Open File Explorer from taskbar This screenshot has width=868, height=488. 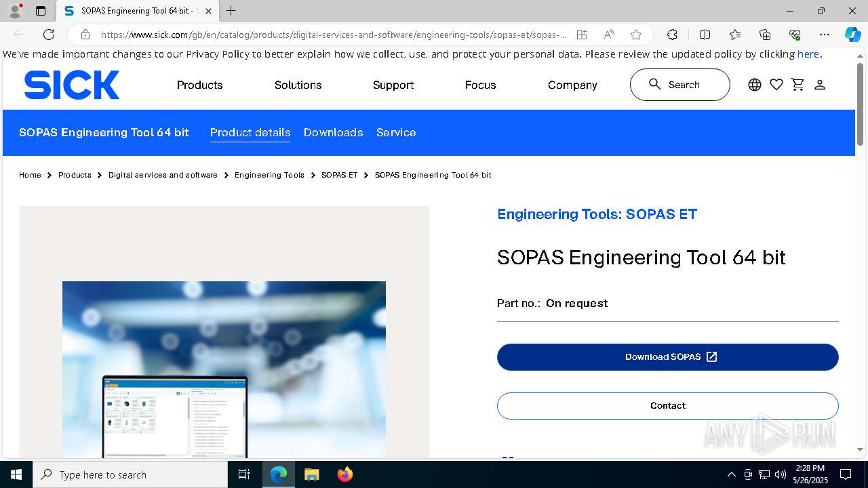311,474
